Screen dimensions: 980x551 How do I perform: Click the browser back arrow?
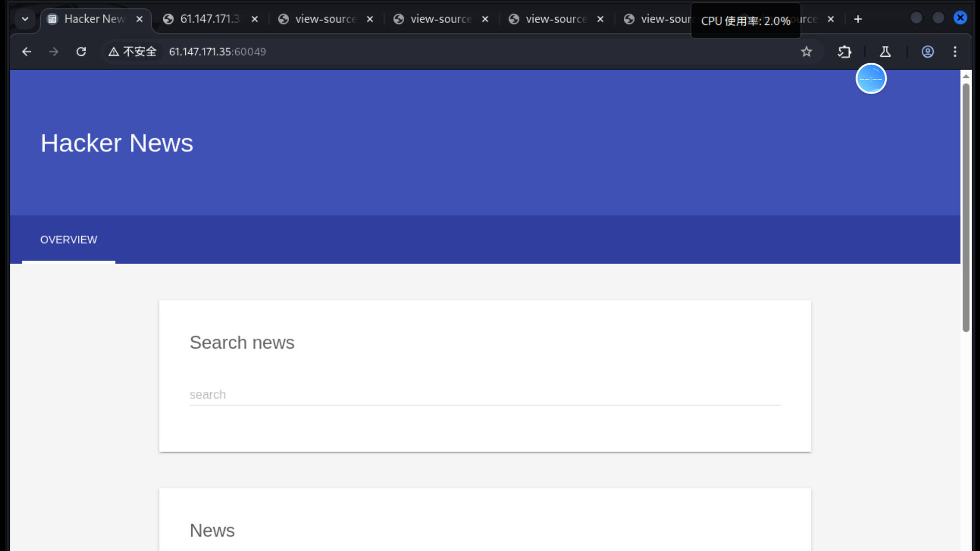pyautogui.click(x=26, y=51)
